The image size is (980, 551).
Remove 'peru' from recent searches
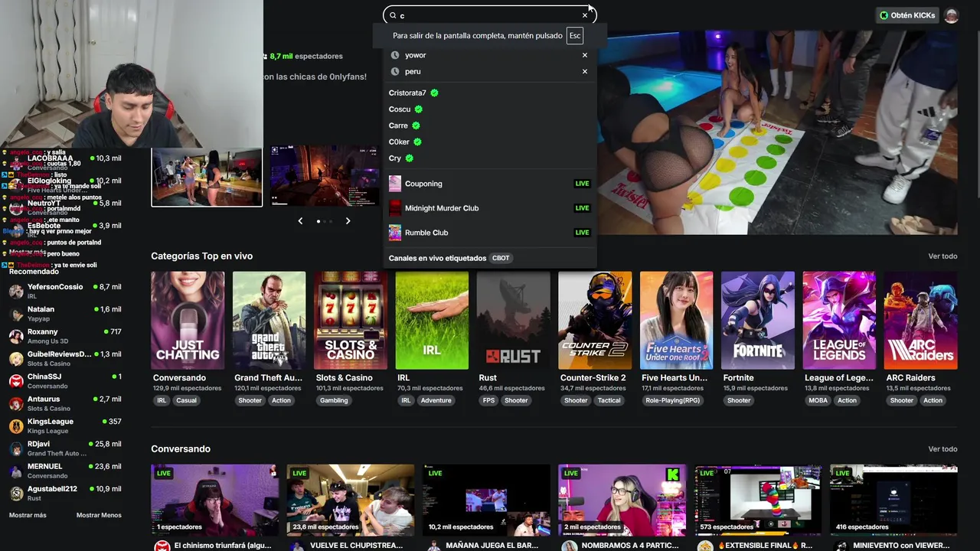click(585, 71)
